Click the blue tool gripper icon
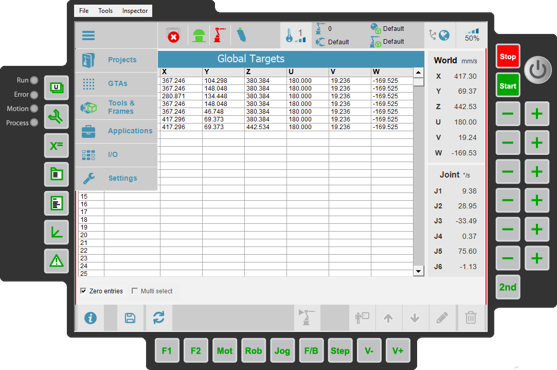 click(242, 35)
